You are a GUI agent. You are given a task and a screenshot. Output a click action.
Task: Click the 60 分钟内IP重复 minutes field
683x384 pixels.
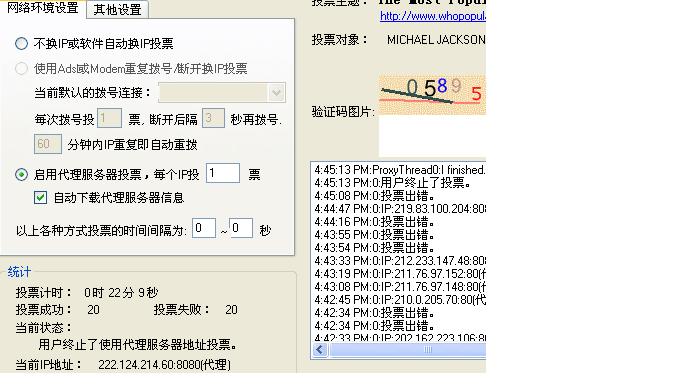[47, 144]
